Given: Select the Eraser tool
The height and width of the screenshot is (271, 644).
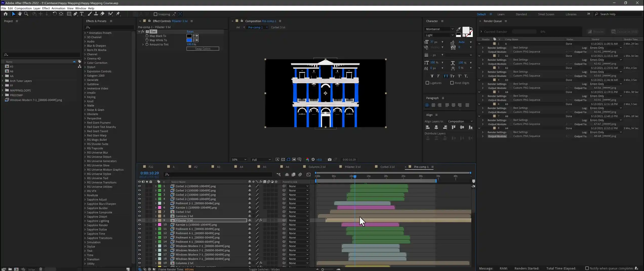Looking at the screenshot, I should (102, 14).
